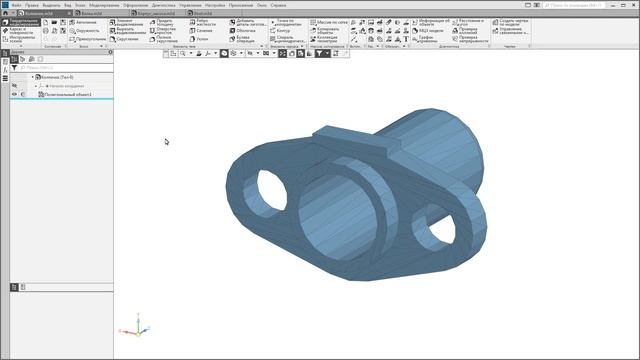Apply the Скругление fillet tool
This screenshot has width=640, height=360.
pos(124,39)
